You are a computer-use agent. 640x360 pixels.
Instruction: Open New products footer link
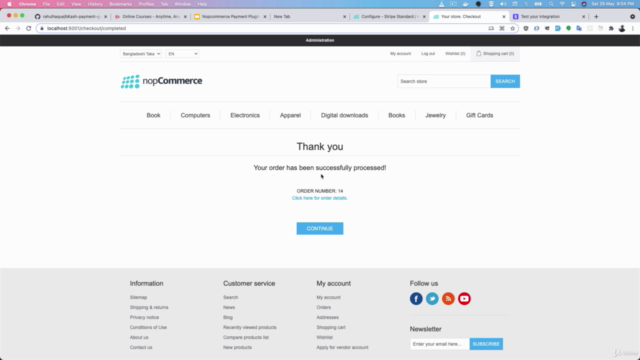(x=237, y=347)
